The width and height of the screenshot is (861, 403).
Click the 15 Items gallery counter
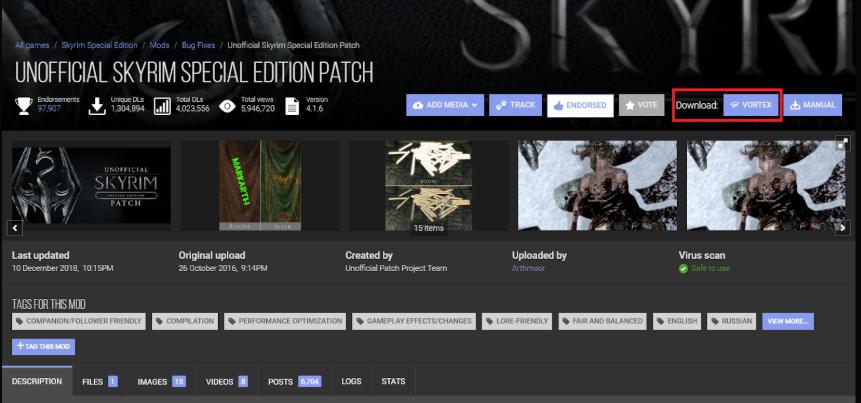point(429,228)
